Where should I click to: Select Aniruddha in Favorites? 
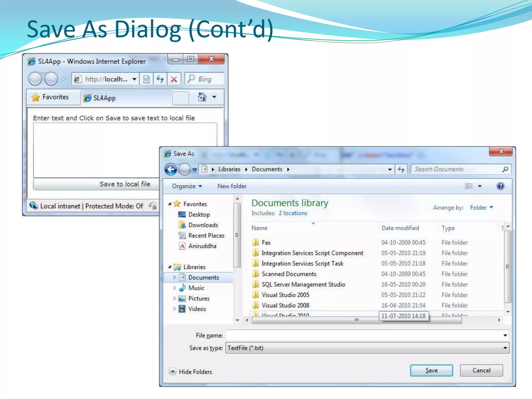click(202, 246)
